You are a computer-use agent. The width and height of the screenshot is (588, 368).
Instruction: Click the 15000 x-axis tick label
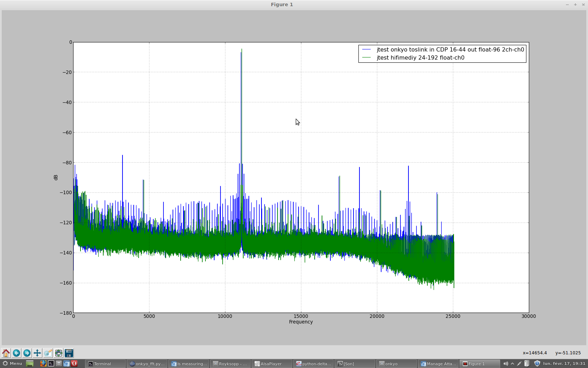[x=301, y=316]
